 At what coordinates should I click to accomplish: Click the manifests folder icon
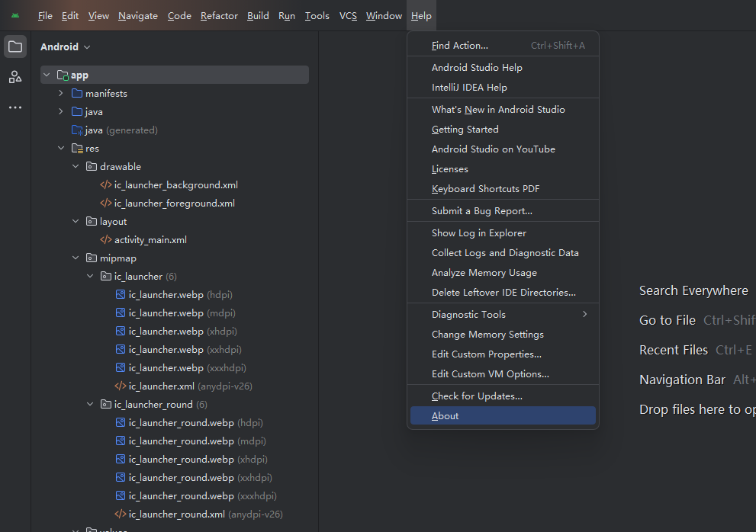pyautogui.click(x=77, y=94)
